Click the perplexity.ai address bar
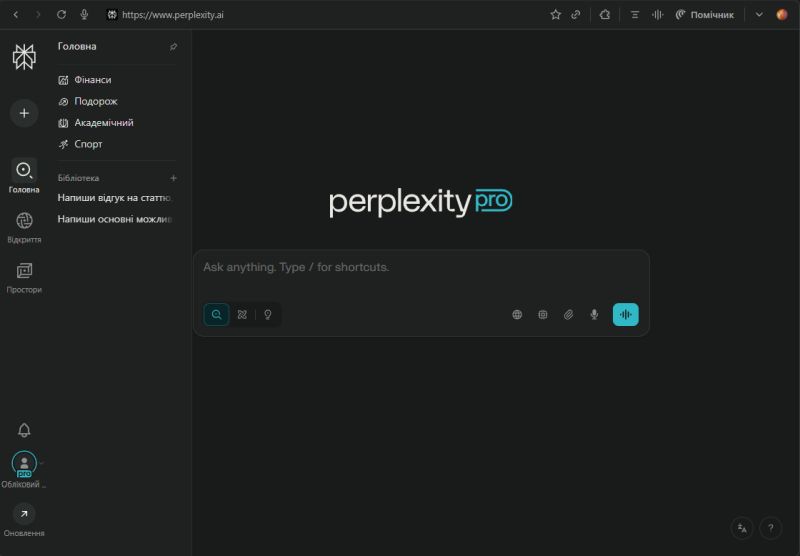The image size is (800, 556). point(172,15)
